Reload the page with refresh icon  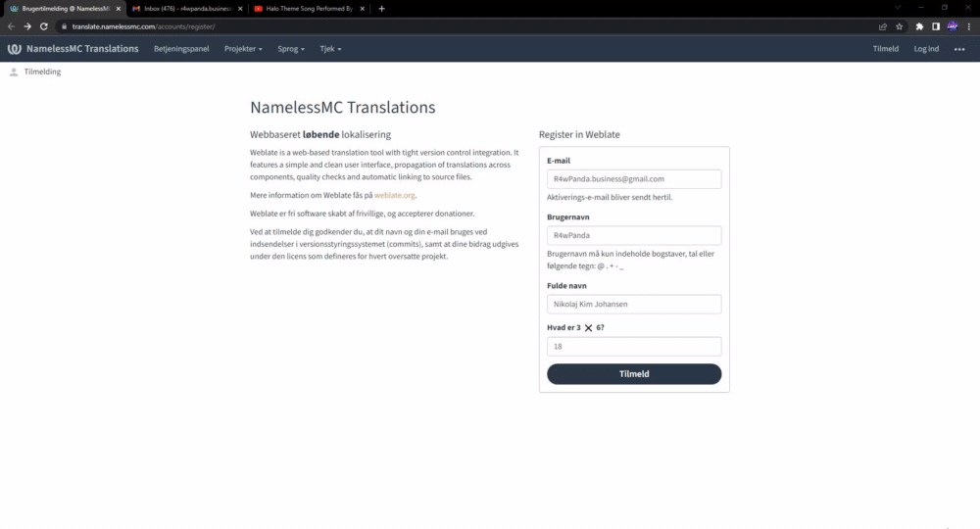coord(44,26)
